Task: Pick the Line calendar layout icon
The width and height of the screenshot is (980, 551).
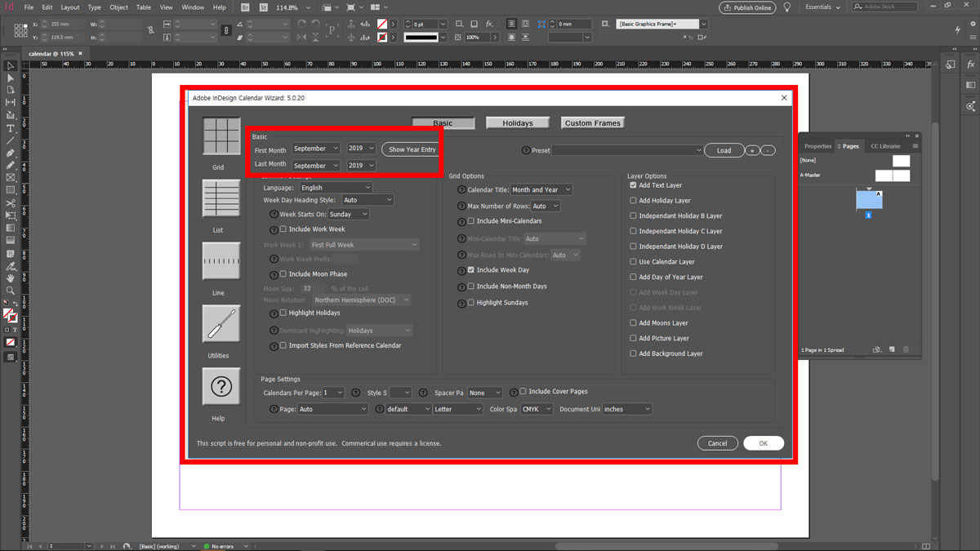Action: 221,261
